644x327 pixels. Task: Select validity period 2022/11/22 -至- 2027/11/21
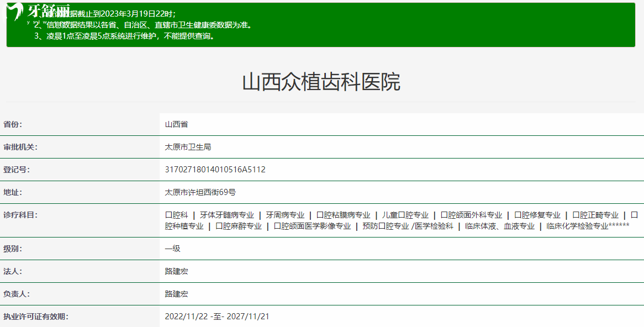pos(217,317)
